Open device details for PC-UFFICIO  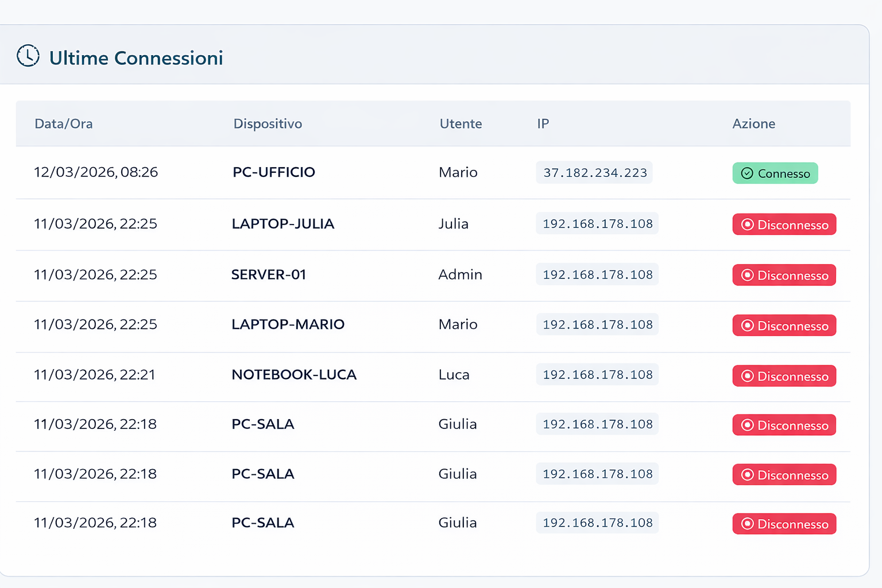coord(274,172)
